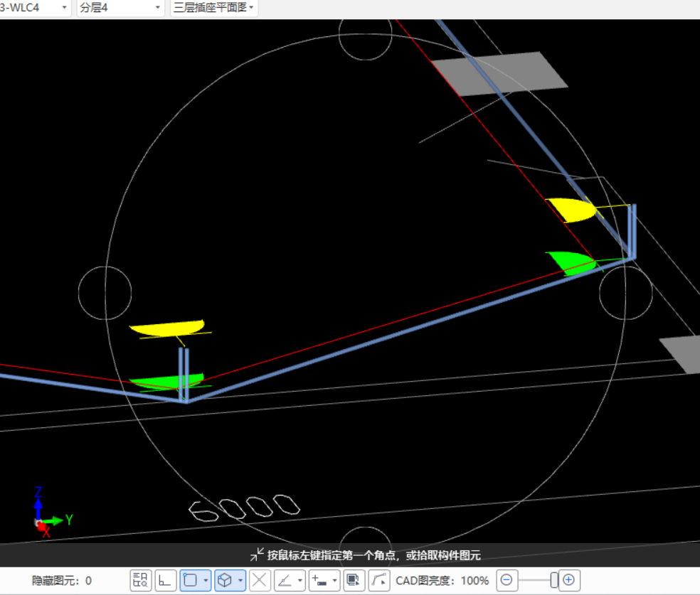Click the 6000 dimension text in drawing
Viewport: 700px width, 595px height.
coord(244,508)
